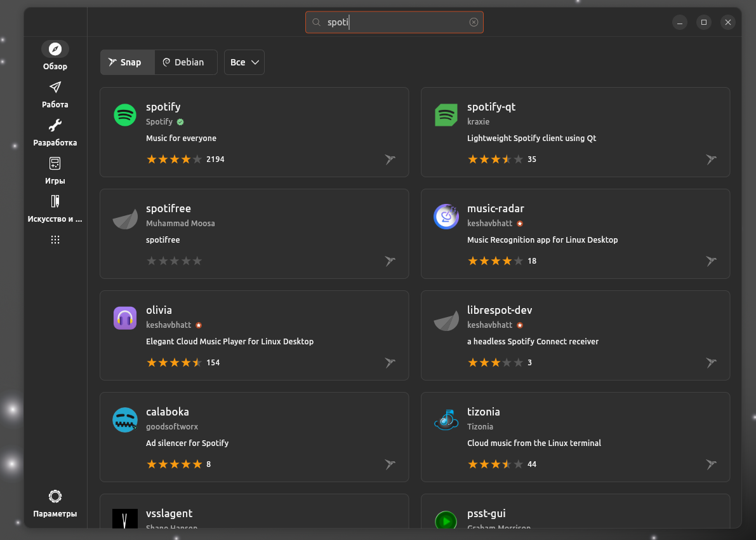The width and height of the screenshot is (756, 540).
Task: Open the olivia app title
Action: (x=159, y=310)
